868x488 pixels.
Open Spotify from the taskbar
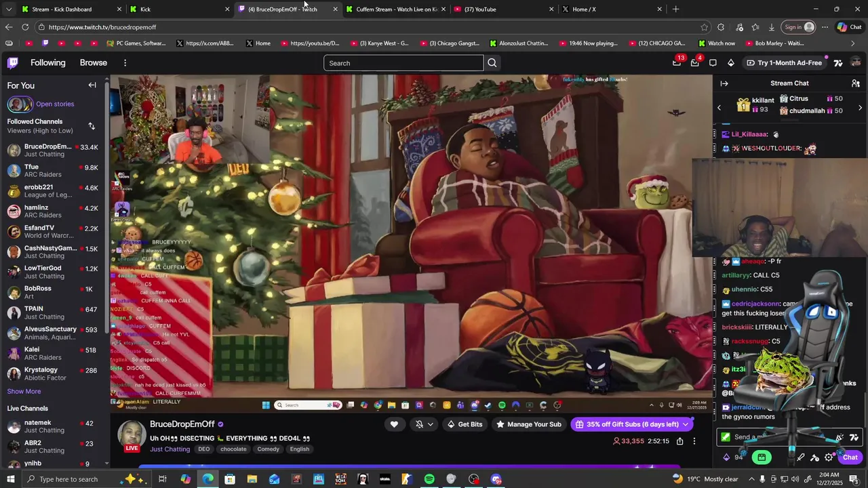[x=429, y=479]
